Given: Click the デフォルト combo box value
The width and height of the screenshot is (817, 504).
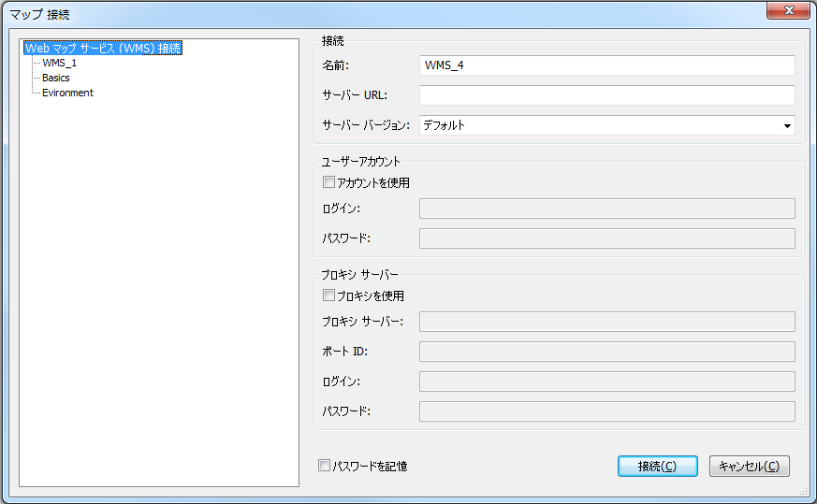Looking at the screenshot, I should click(599, 125).
